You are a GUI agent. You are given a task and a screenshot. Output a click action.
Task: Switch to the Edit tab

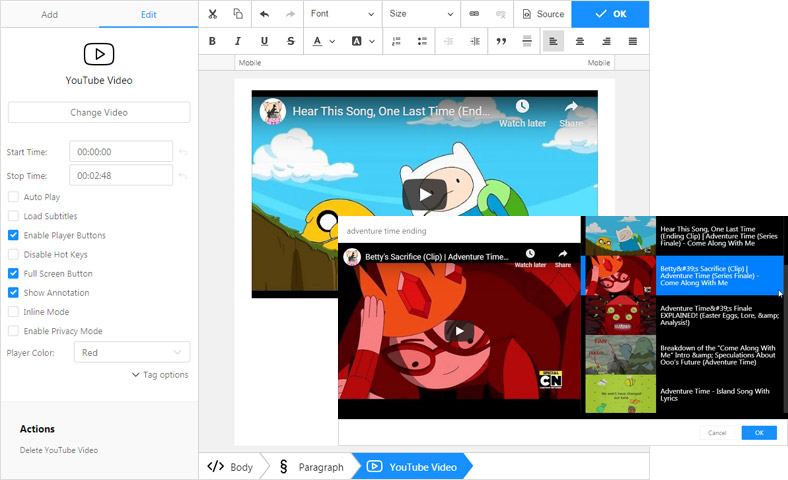click(148, 15)
